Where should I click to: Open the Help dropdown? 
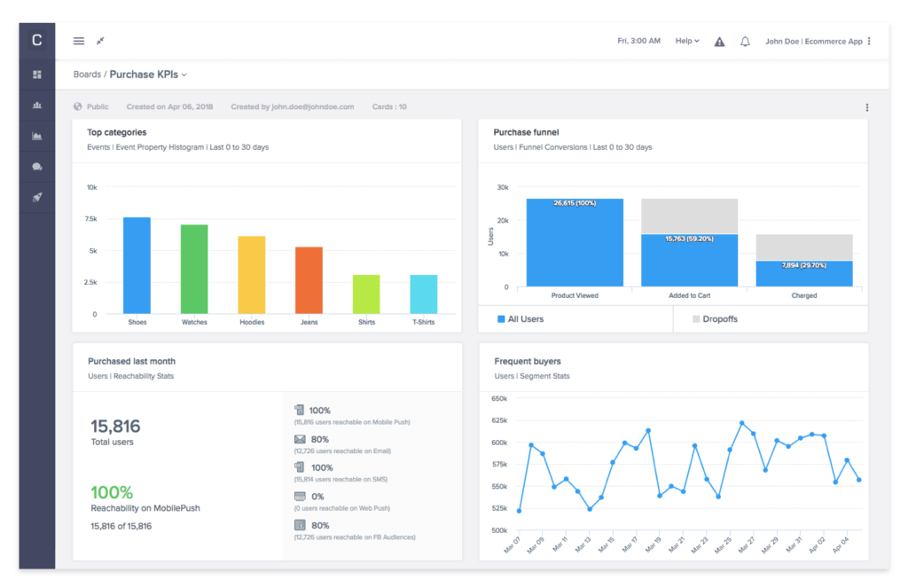[687, 41]
